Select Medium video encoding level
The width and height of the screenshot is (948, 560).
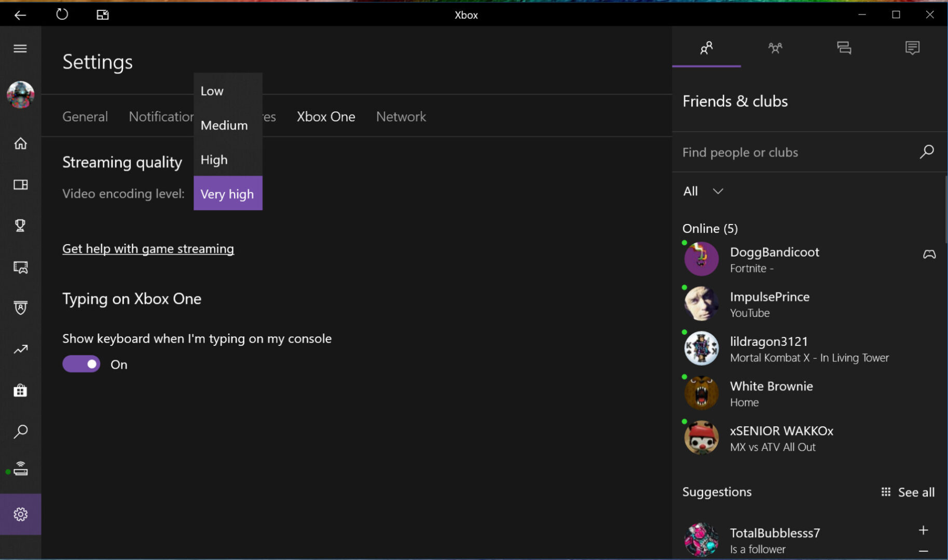[224, 125]
